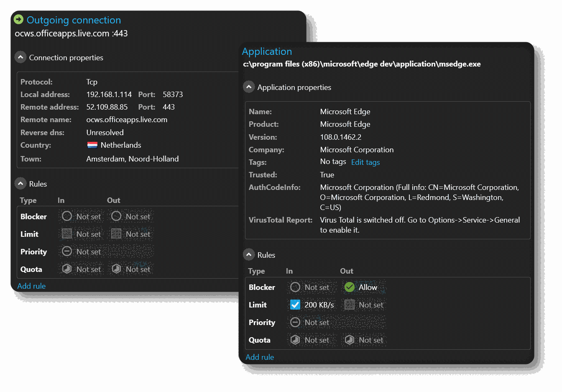Click the green Allow check icon for Edge
This screenshot has height=392, width=562.
[x=350, y=287]
